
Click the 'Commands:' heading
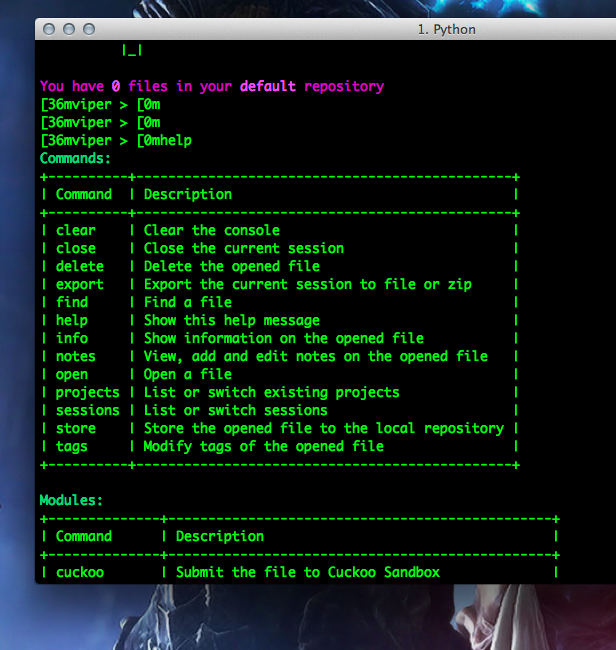[75, 158]
